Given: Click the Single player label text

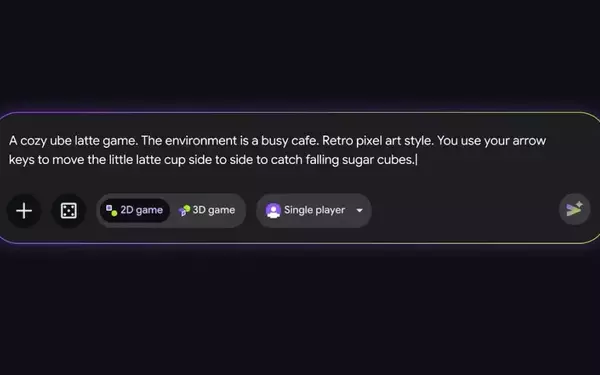Looking at the screenshot, I should (x=315, y=210).
